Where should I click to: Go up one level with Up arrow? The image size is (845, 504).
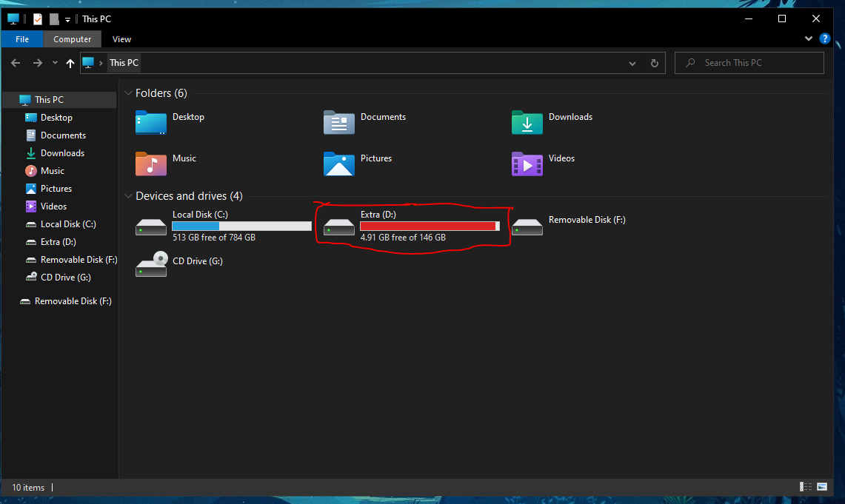coord(70,63)
